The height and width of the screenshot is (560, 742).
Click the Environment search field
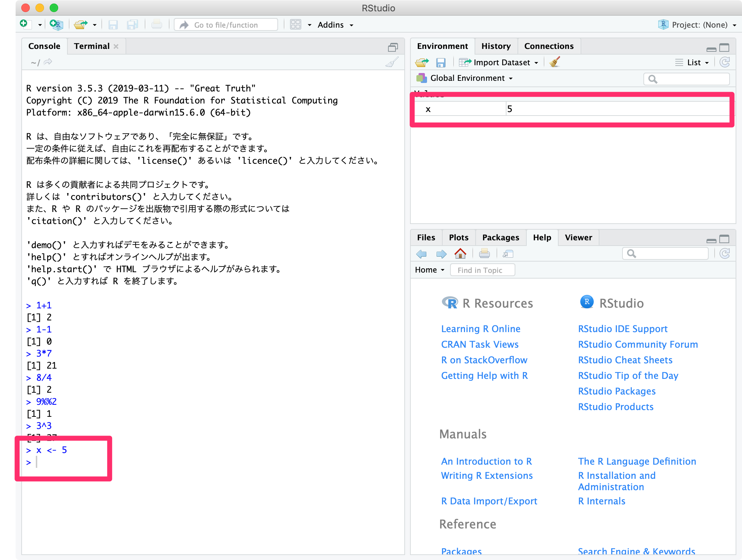point(686,79)
